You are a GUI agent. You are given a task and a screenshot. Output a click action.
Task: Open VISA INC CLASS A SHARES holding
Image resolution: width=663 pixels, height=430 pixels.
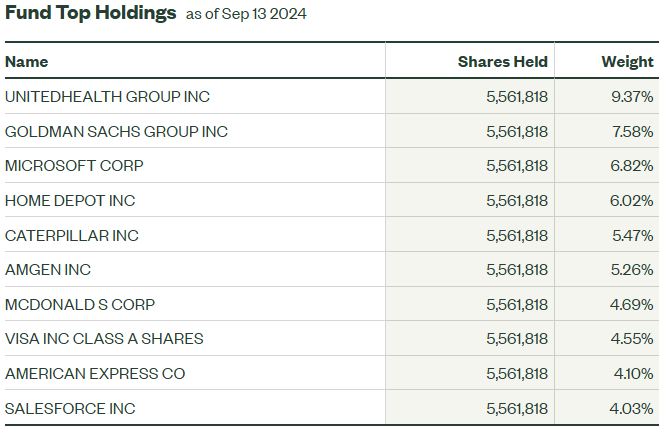(104, 339)
